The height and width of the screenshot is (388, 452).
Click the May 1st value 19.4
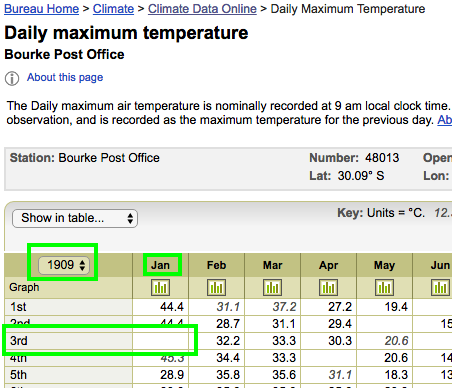396,307
